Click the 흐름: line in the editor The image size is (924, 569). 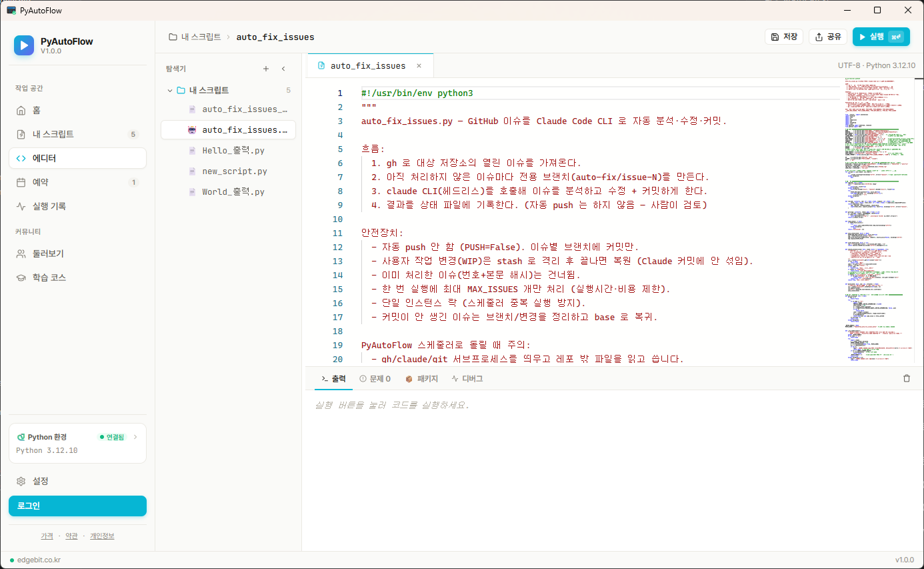pyautogui.click(x=373, y=149)
